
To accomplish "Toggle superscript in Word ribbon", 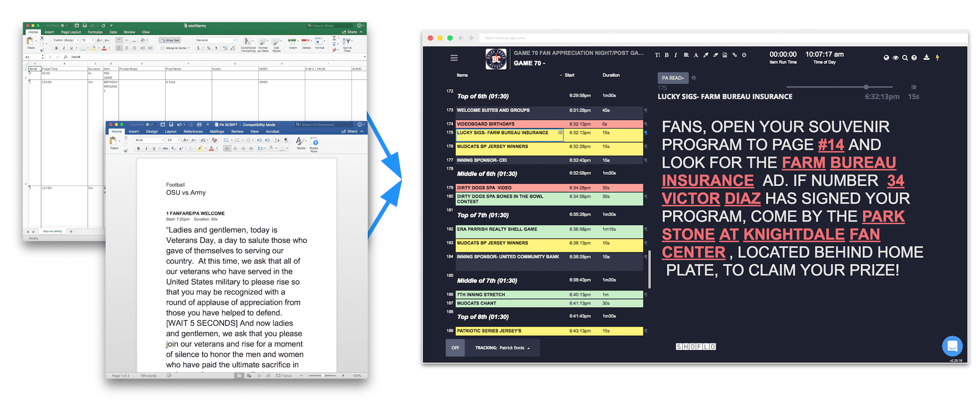I will coord(181,148).
